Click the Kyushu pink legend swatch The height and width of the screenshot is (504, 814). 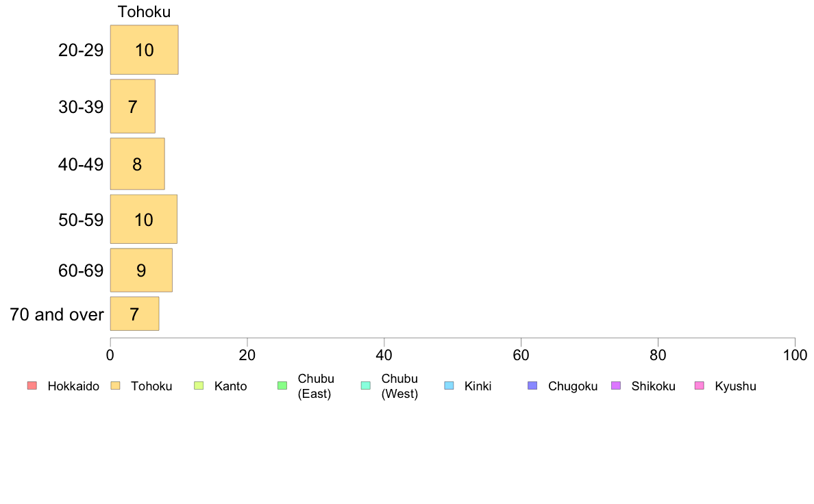[x=700, y=386]
